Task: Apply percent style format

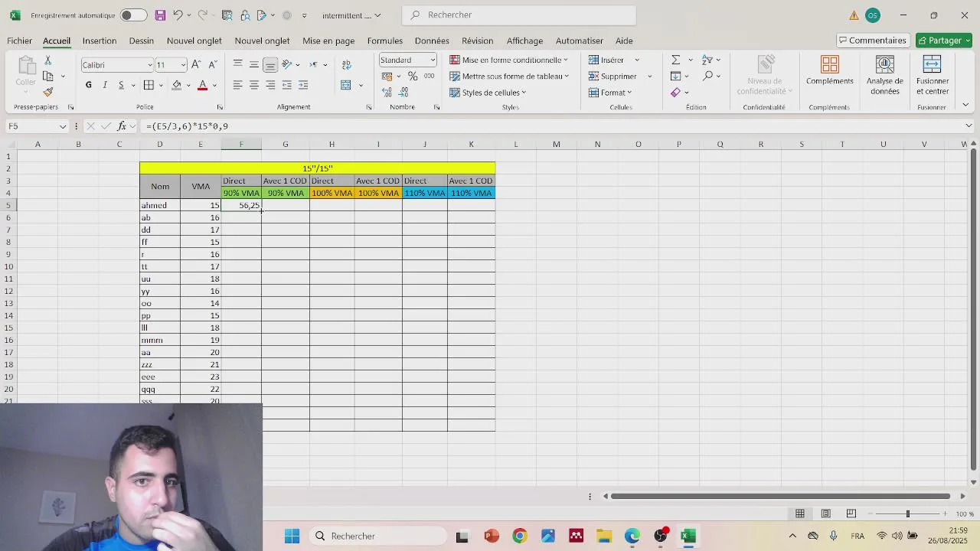Action: click(x=413, y=76)
